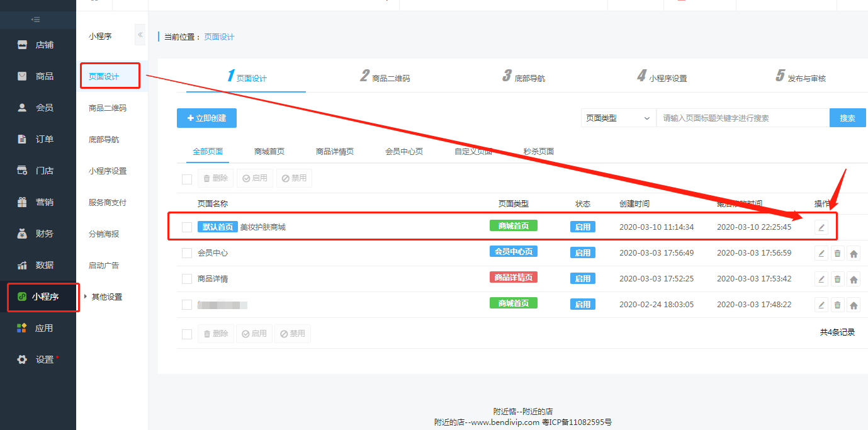Switch to step 2 商品二维码 tab
The height and width of the screenshot is (430, 868).
coord(385,77)
